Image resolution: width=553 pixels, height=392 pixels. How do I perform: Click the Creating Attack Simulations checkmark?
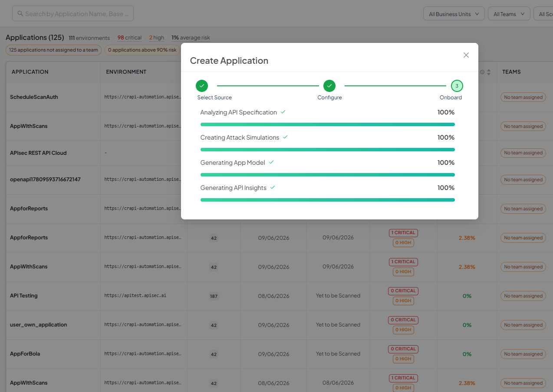point(285,137)
